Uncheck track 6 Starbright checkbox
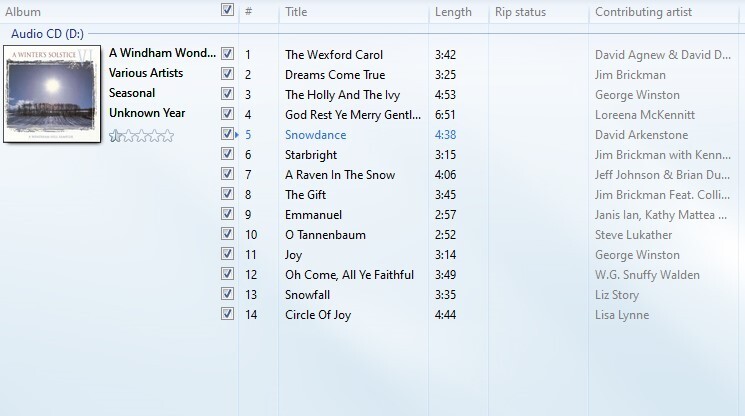The height and width of the screenshot is (416, 745). [x=228, y=154]
